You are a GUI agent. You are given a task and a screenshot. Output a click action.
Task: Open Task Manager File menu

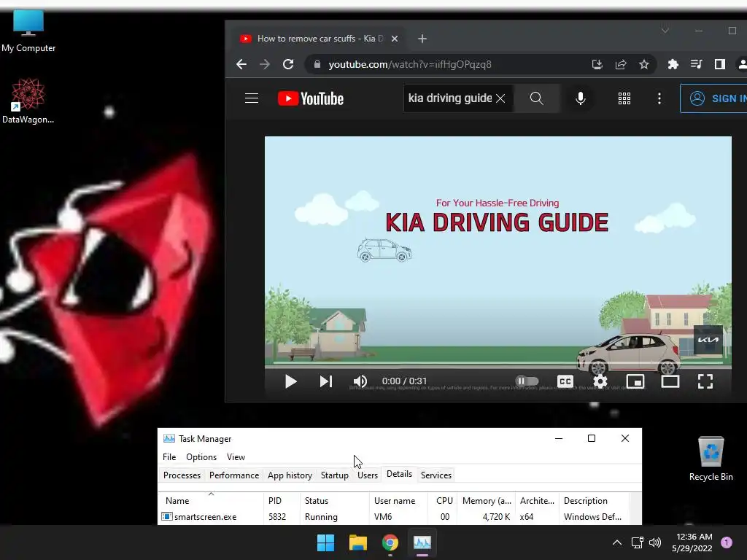(x=169, y=457)
